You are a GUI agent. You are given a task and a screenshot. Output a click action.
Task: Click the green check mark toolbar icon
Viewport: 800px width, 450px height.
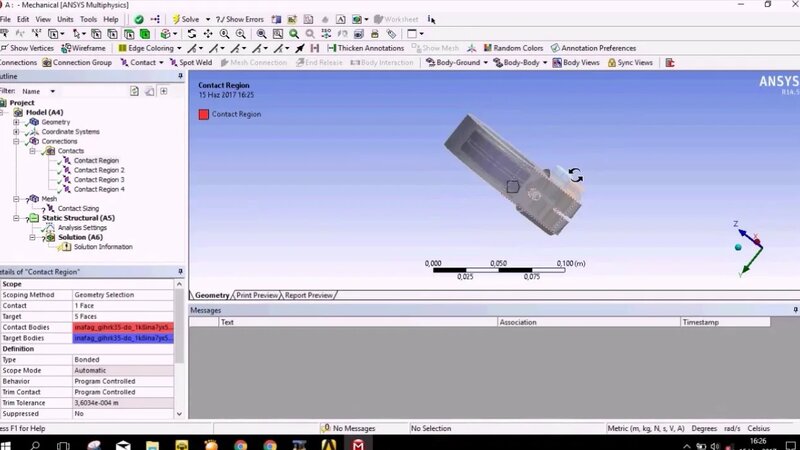tap(138, 19)
